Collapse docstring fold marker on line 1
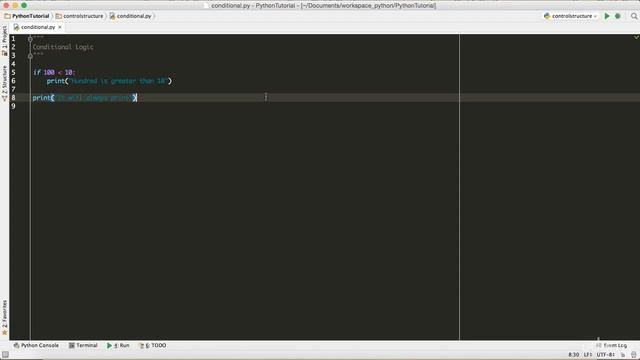Screen dimensions: 640x360 tap(30, 39)
